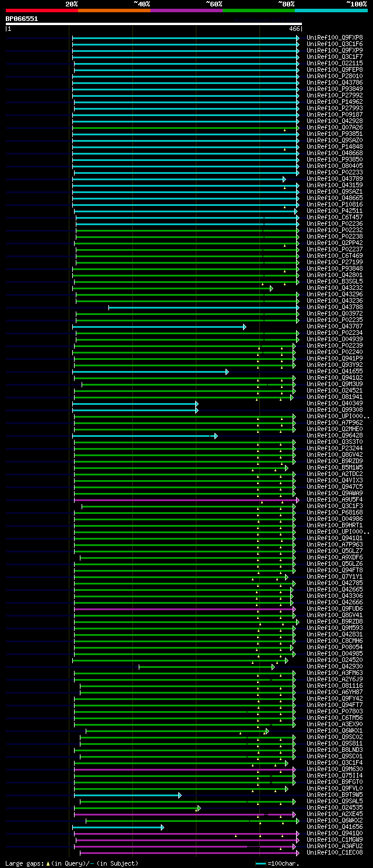Image resolution: width=373 pixels, height=868 pixels.
Task: Select label UniRef100_A9U5F4
Action: pyautogui.click(x=335, y=499)
